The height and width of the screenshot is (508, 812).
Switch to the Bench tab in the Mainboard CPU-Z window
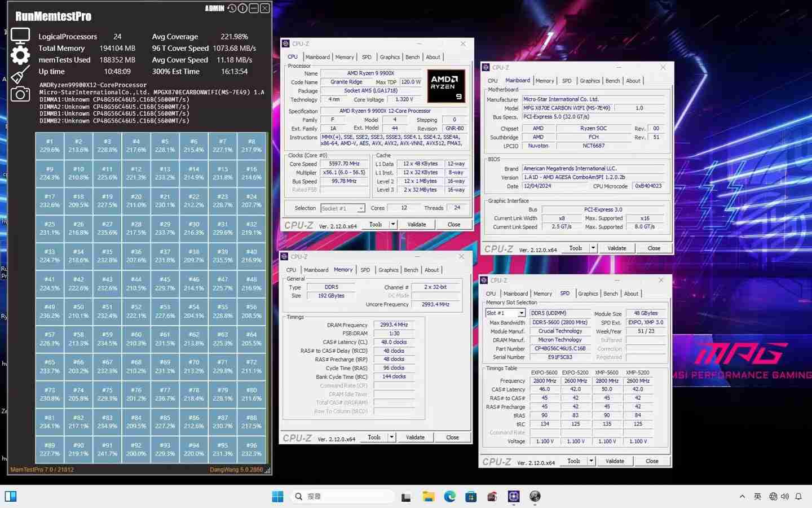pyautogui.click(x=612, y=81)
